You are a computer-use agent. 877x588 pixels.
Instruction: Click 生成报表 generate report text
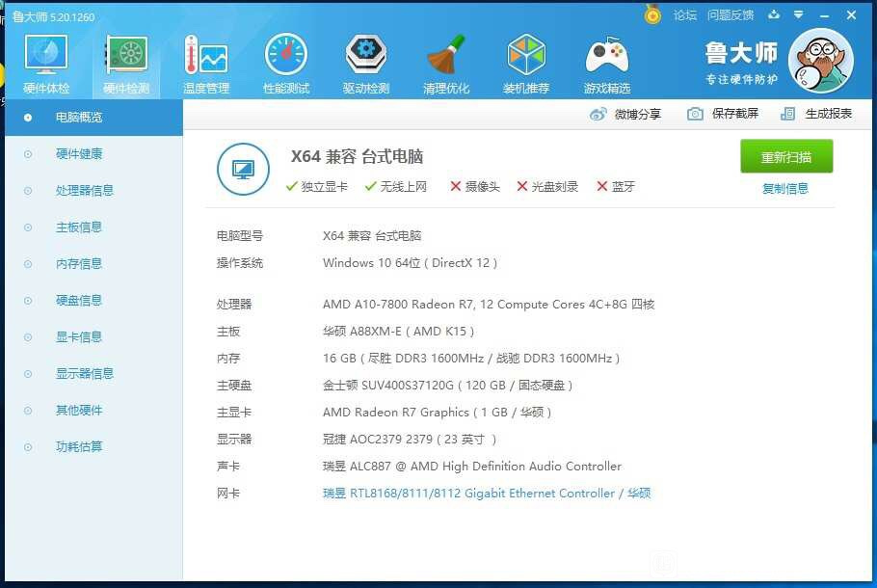click(x=829, y=114)
